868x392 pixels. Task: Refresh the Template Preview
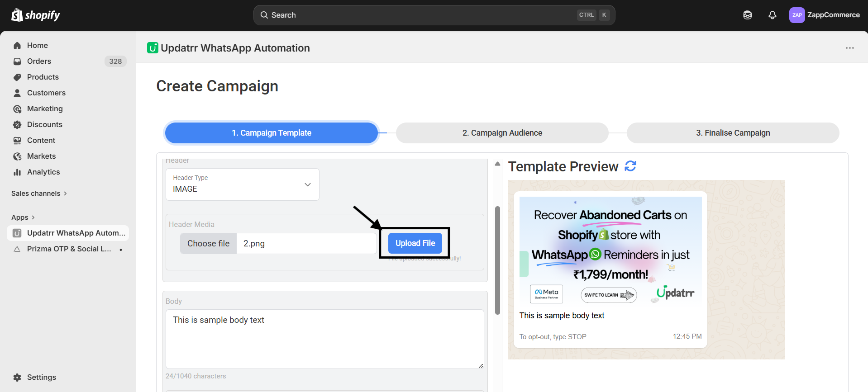(x=630, y=166)
